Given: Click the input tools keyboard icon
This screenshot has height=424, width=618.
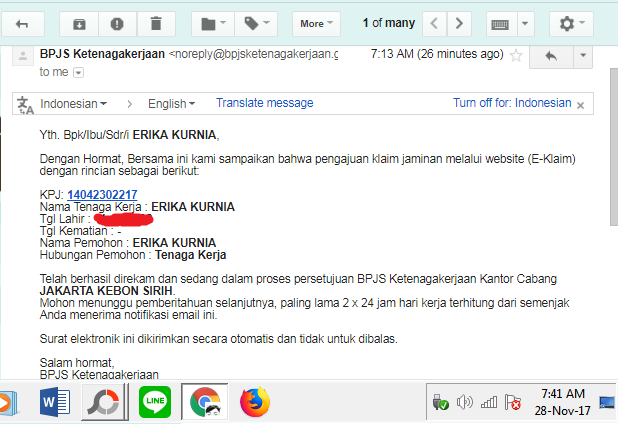Looking at the screenshot, I should (501, 24).
